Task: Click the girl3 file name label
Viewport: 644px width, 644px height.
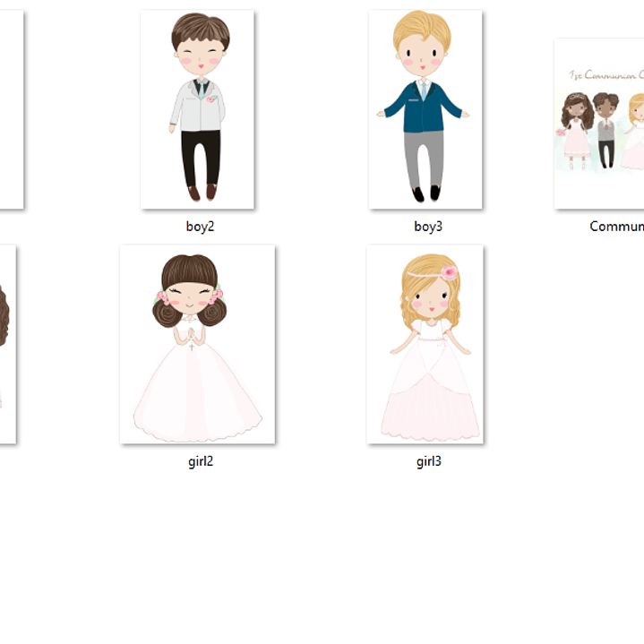Action: click(x=428, y=462)
